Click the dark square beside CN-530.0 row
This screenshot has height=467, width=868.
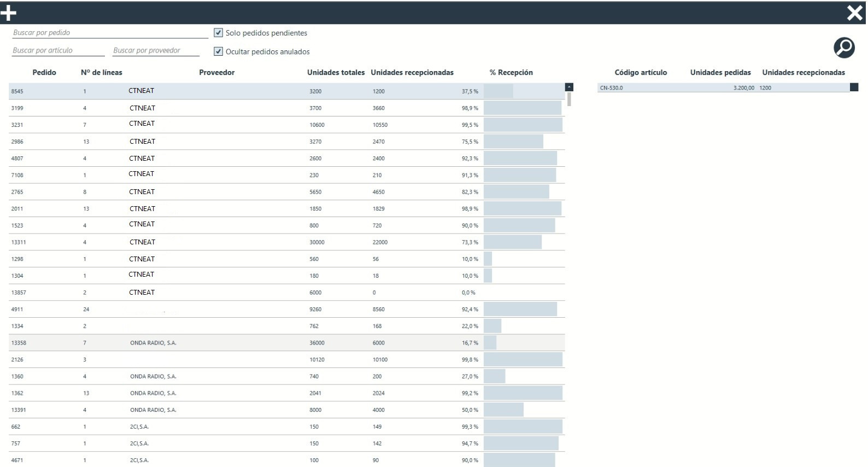click(x=854, y=87)
